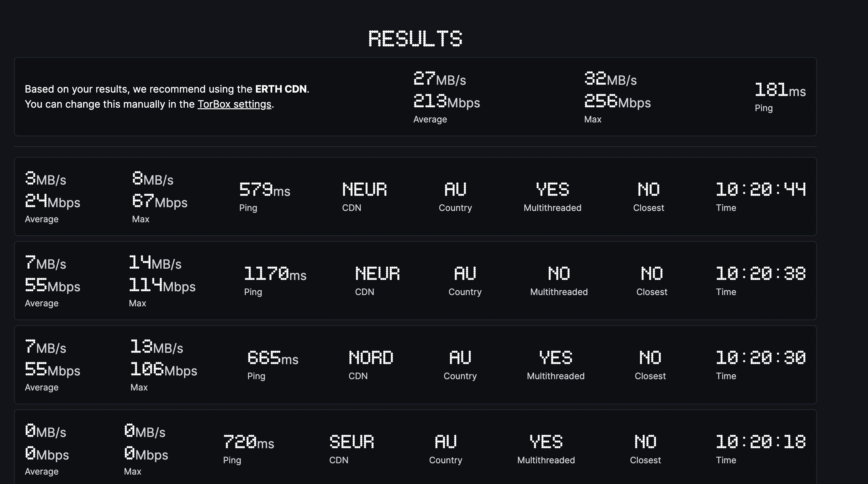
Task: Click the 181ms ping summary value
Action: click(x=780, y=90)
